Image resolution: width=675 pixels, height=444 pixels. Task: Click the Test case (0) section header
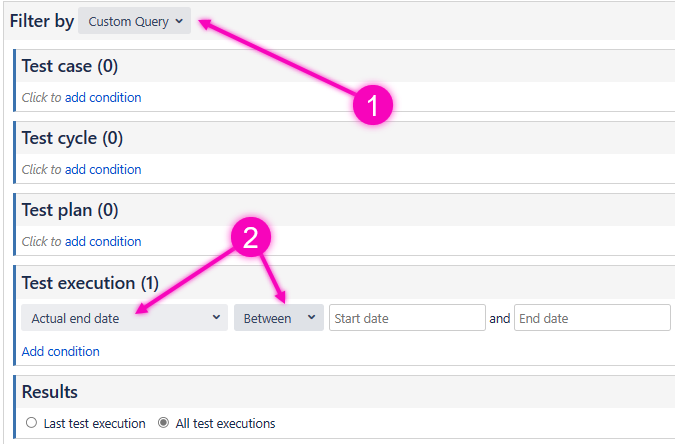[x=70, y=67]
